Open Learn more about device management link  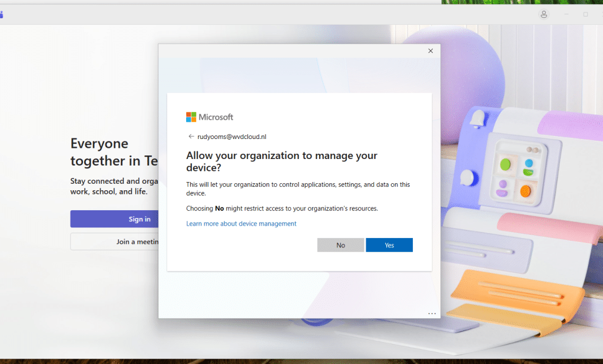pos(241,224)
